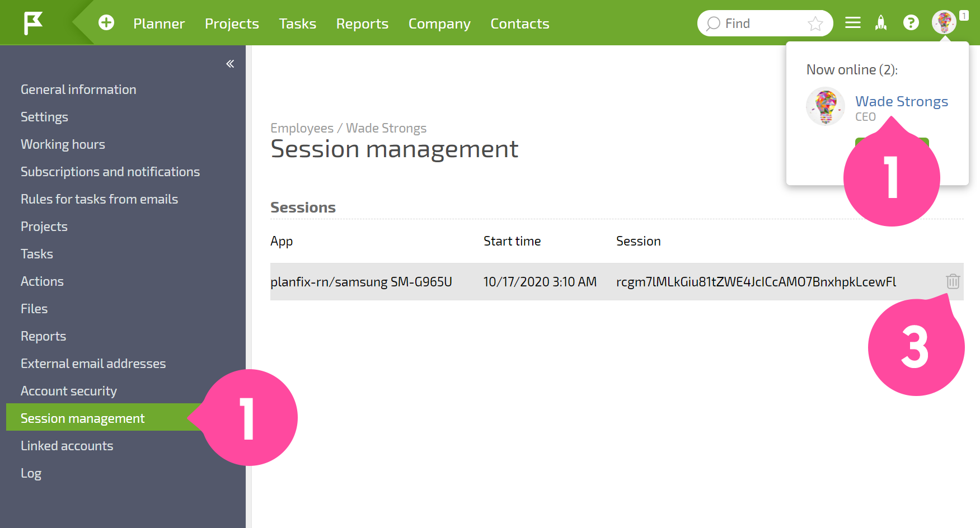Click the Session column header
The width and height of the screenshot is (980, 528).
639,241
